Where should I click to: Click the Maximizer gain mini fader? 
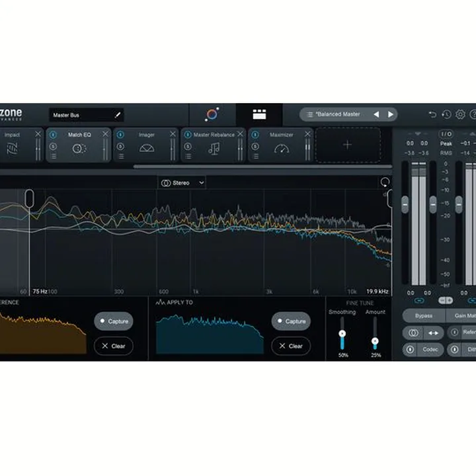coord(307,149)
